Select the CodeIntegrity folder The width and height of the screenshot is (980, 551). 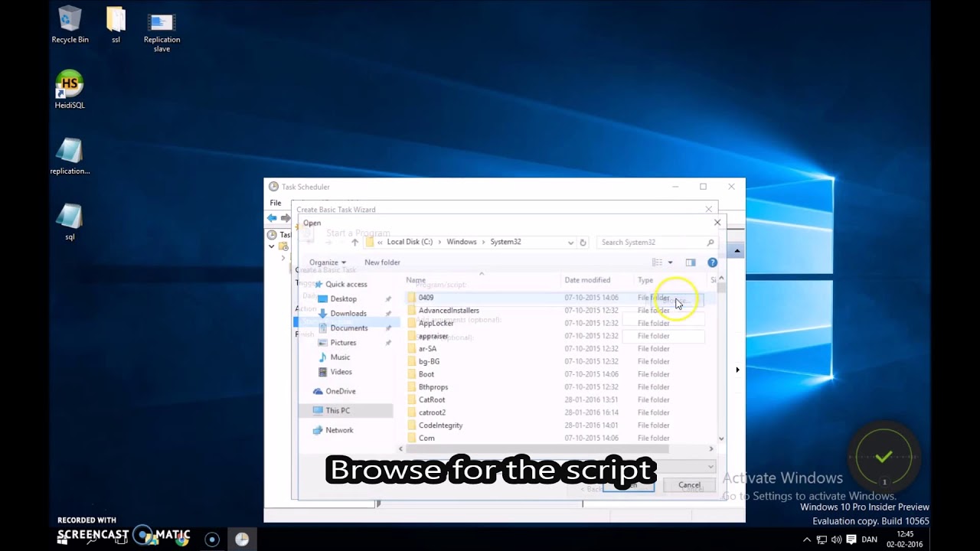[x=440, y=425]
